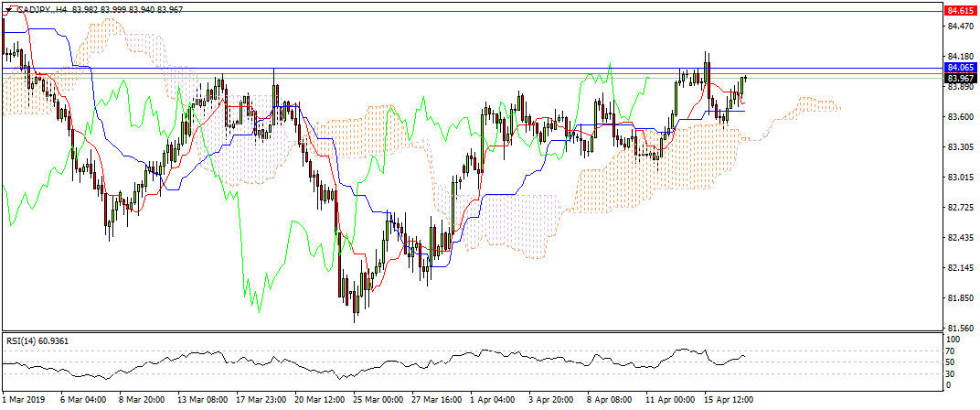Click the RSI scale value 30
Screen dimensions: 980x410
click(x=952, y=373)
